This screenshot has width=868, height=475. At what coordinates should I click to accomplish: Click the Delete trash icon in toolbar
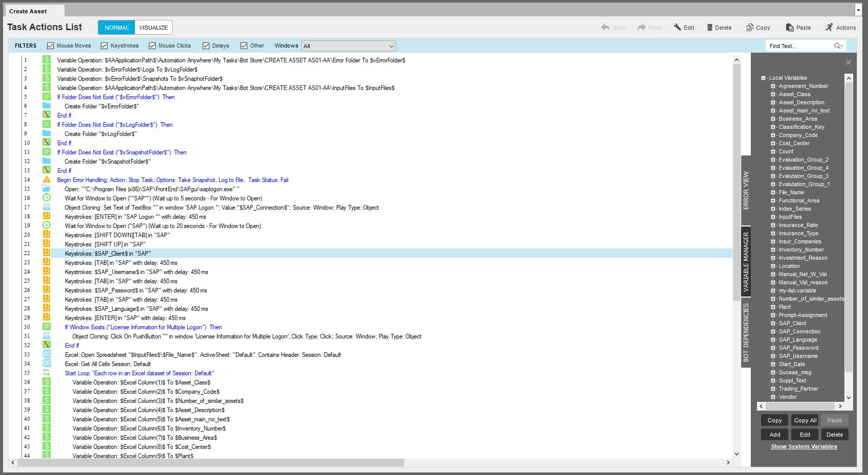pos(709,28)
